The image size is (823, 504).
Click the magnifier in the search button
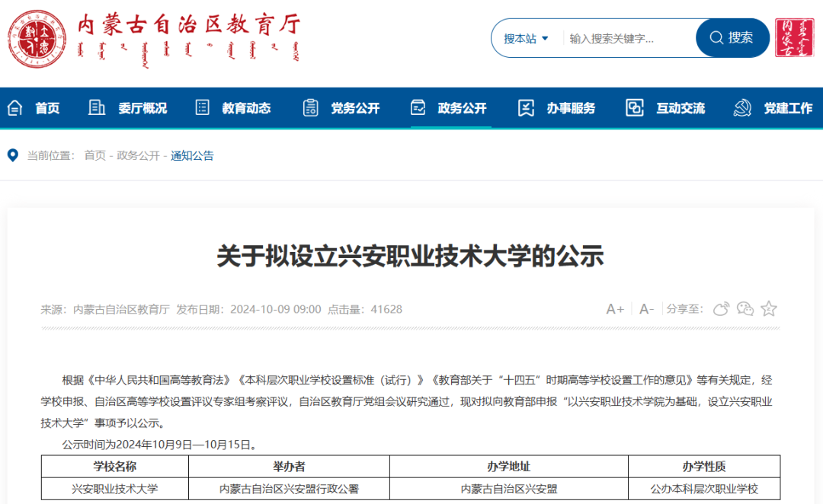point(716,37)
